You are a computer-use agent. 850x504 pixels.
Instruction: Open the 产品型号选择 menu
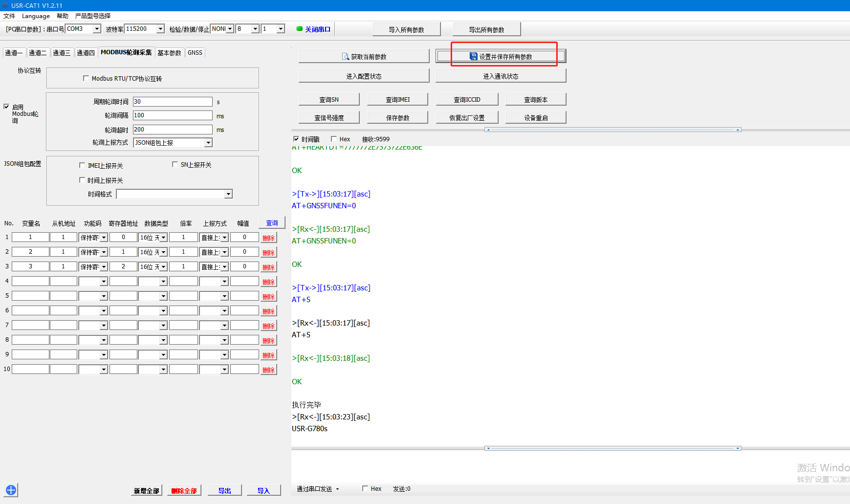pos(93,16)
